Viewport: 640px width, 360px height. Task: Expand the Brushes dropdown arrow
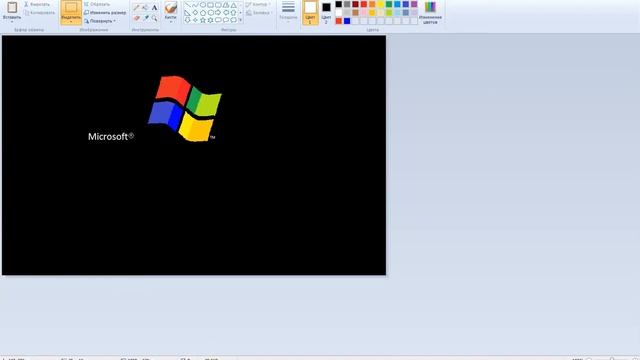pos(171,22)
